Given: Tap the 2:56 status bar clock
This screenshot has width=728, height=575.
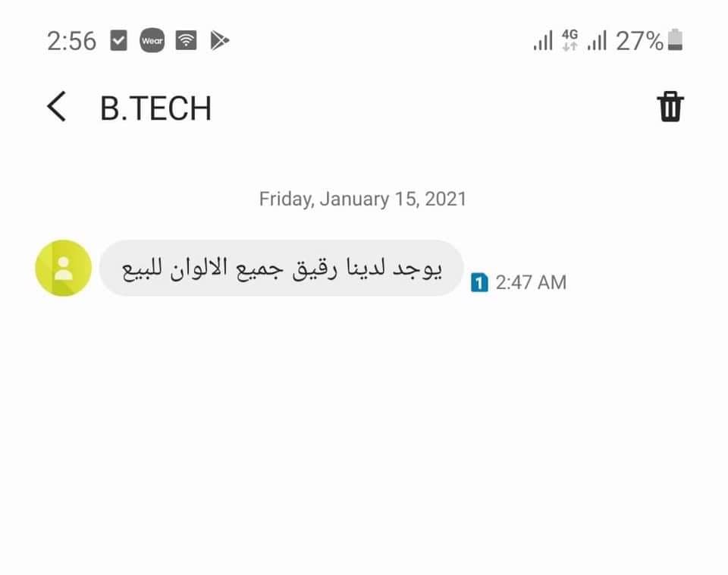Looking at the screenshot, I should pyautogui.click(x=71, y=41).
